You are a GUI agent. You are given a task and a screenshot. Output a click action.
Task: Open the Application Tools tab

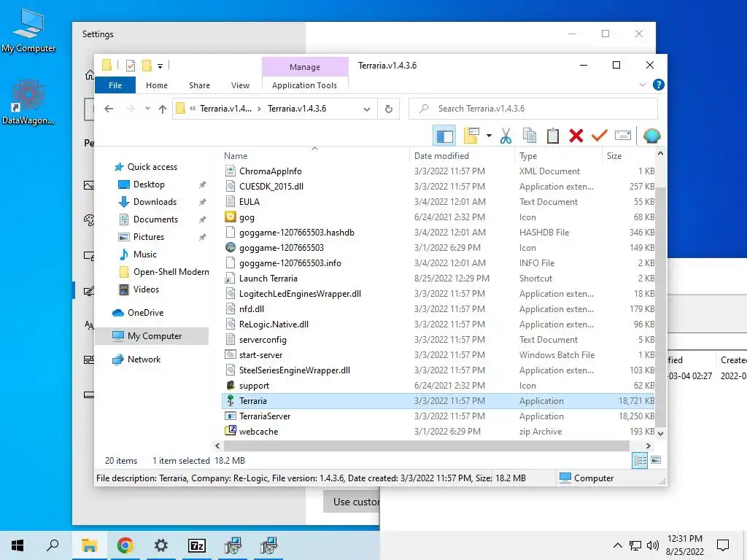tap(304, 85)
